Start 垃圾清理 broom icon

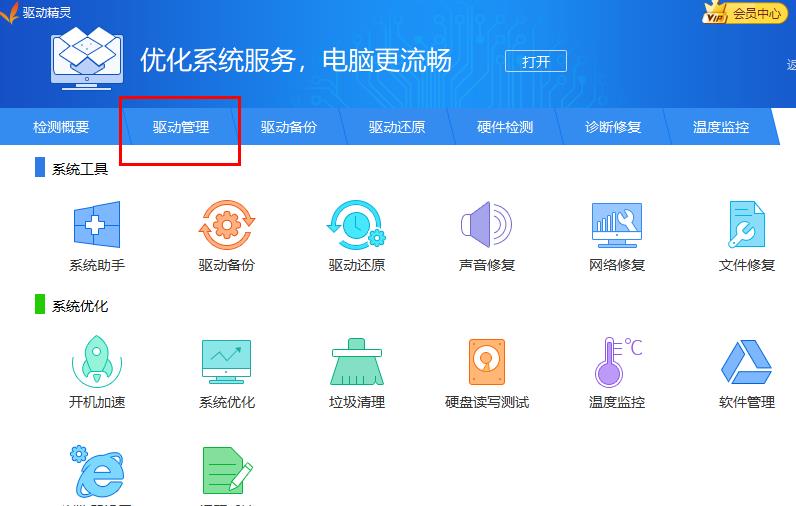click(357, 362)
